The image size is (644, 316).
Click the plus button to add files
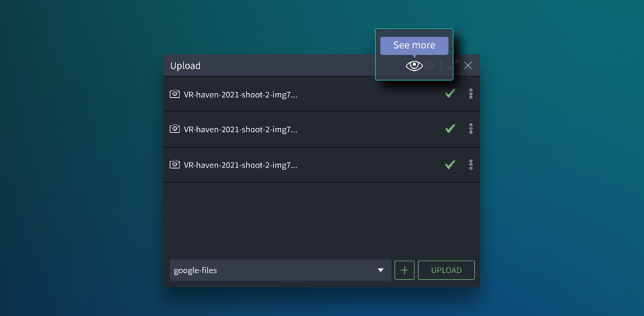(x=405, y=270)
